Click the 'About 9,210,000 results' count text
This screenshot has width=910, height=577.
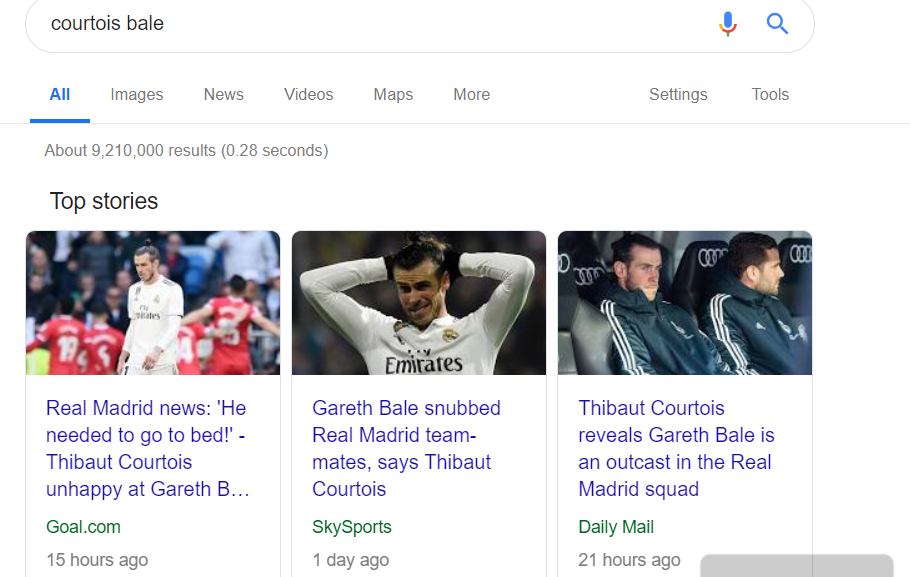pyautogui.click(x=186, y=151)
